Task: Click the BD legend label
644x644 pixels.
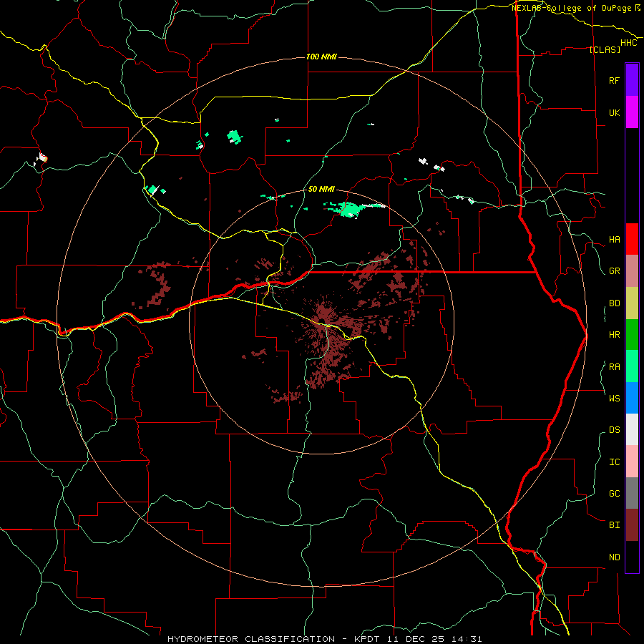Action: click(x=614, y=303)
